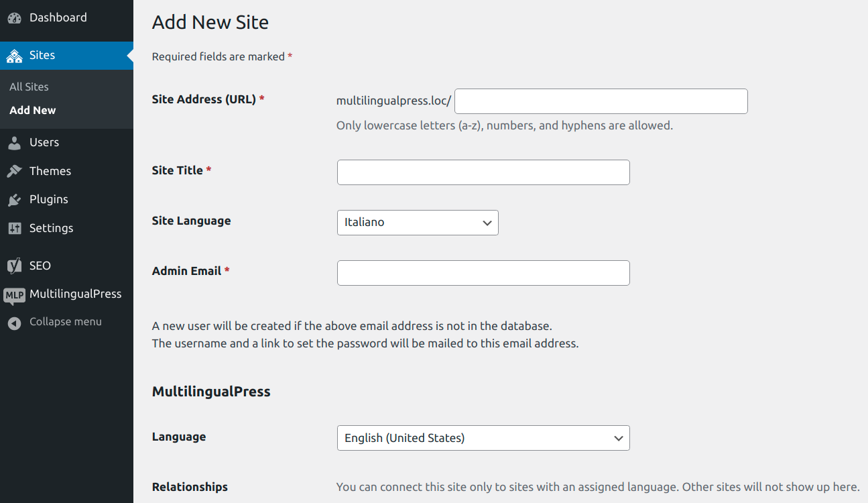Image resolution: width=868 pixels, height=503 pixels.
Task: Navigate to the Dashboard menu item
Action: 58,17
